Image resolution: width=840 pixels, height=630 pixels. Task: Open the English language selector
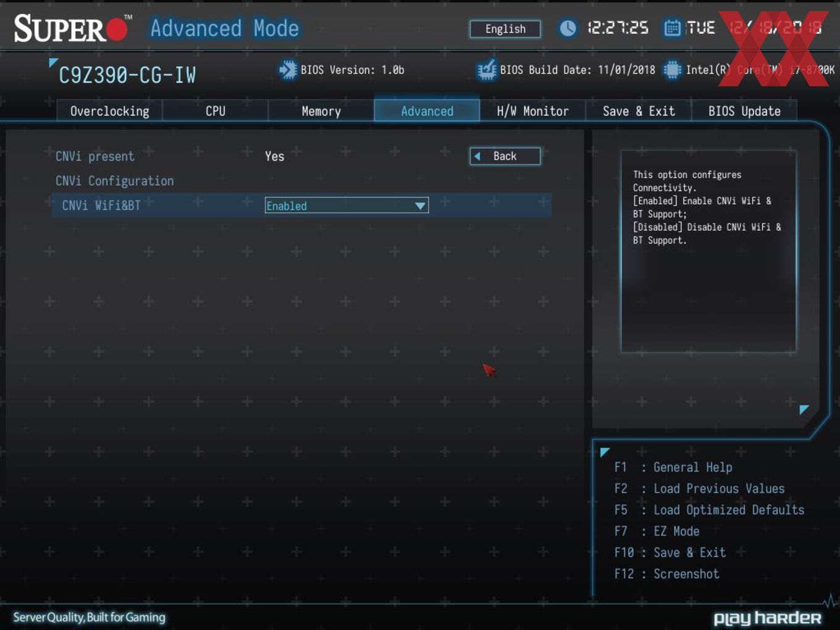[505, 29]
